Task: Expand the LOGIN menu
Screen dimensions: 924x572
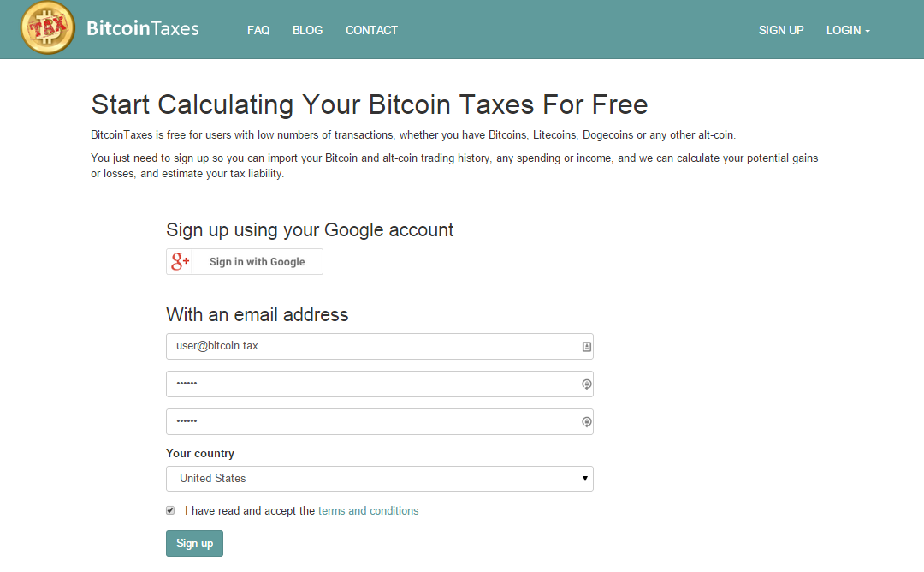Action: (x=848, y=30)
